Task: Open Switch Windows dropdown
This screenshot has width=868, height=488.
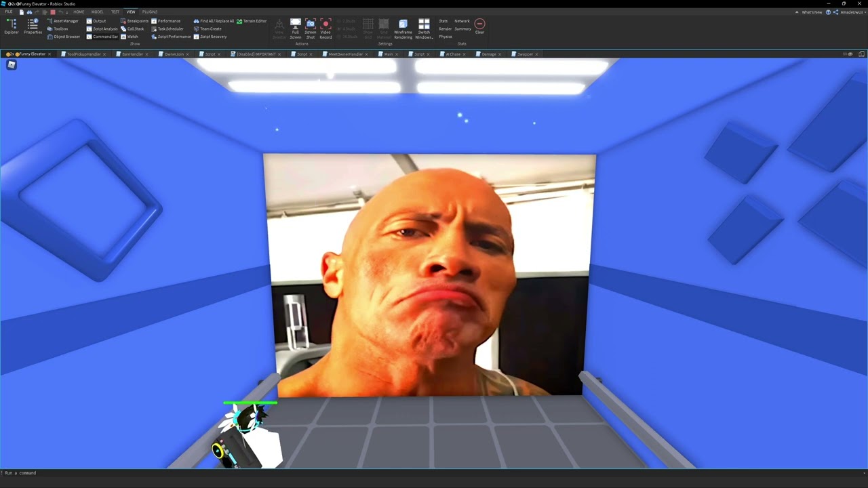Action: click(424, 29)
